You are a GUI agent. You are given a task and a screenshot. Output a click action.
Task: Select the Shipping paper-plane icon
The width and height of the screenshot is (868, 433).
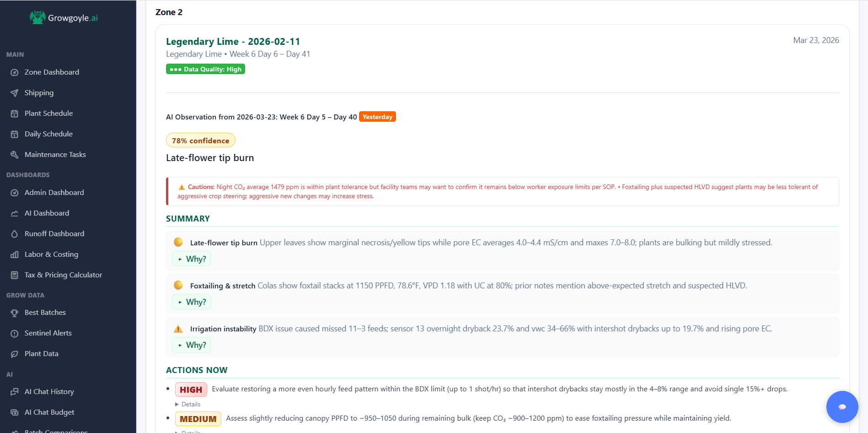pos(15,92)
